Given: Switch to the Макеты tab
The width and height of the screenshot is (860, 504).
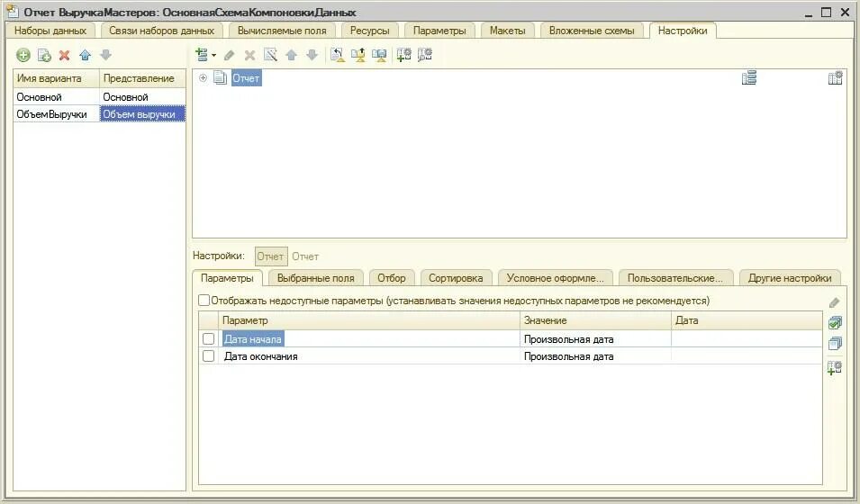Looking at the screenshot, I should pyautogui.click(x=507, y=31).
